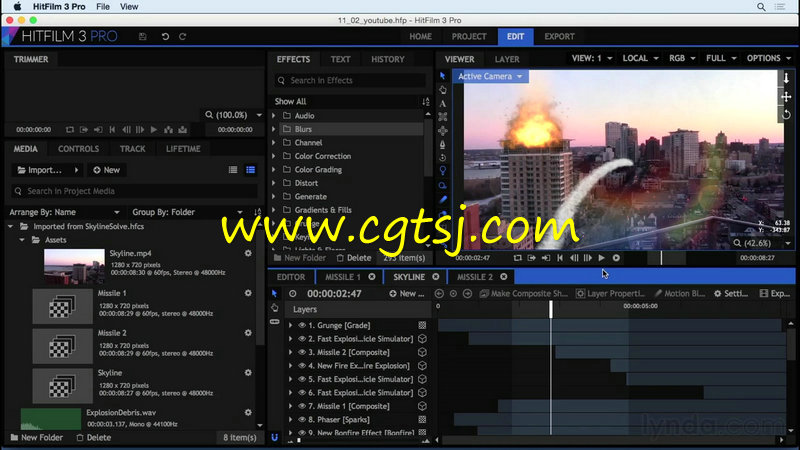Hide the Missile 2 [Composite] layer
Viewport: 800px width, 450px height.
[302, 352]
